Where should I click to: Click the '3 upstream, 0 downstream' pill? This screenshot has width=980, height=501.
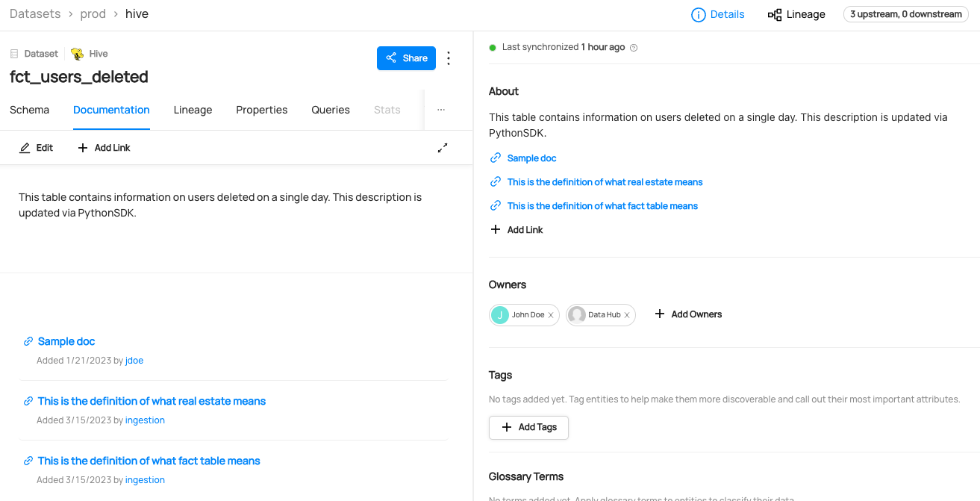905,13
